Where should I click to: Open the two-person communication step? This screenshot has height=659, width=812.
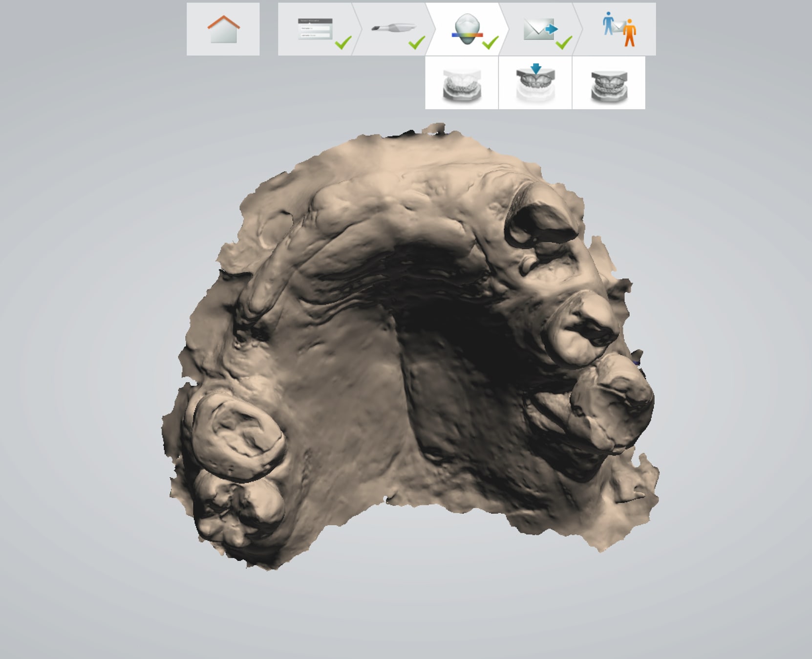tap(619, 29)
